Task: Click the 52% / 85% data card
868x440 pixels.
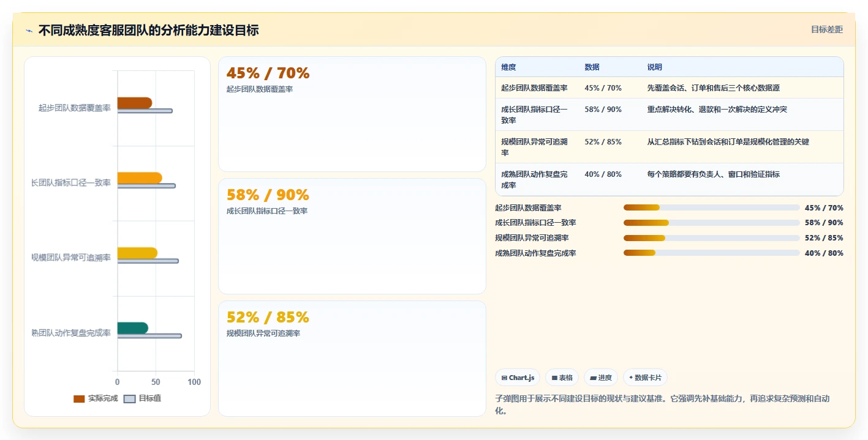Action: pyautogui.click(x=352, y=358)
